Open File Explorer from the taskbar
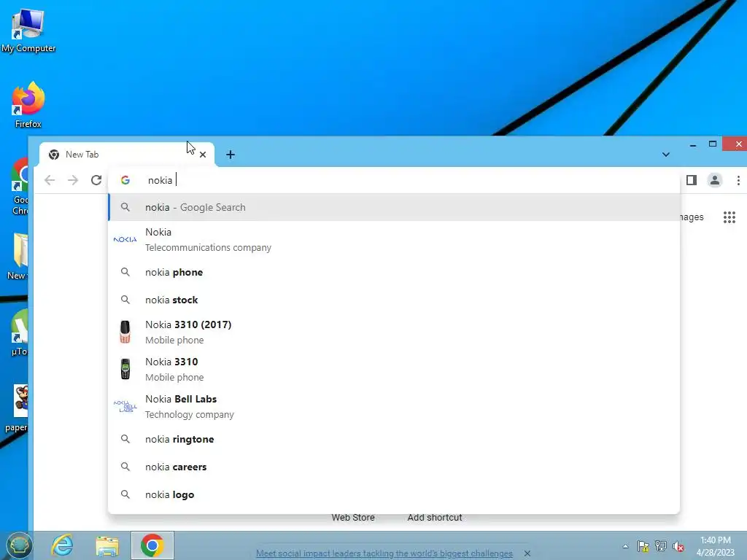Screen dimensions: 747x560 coord(107,545)
